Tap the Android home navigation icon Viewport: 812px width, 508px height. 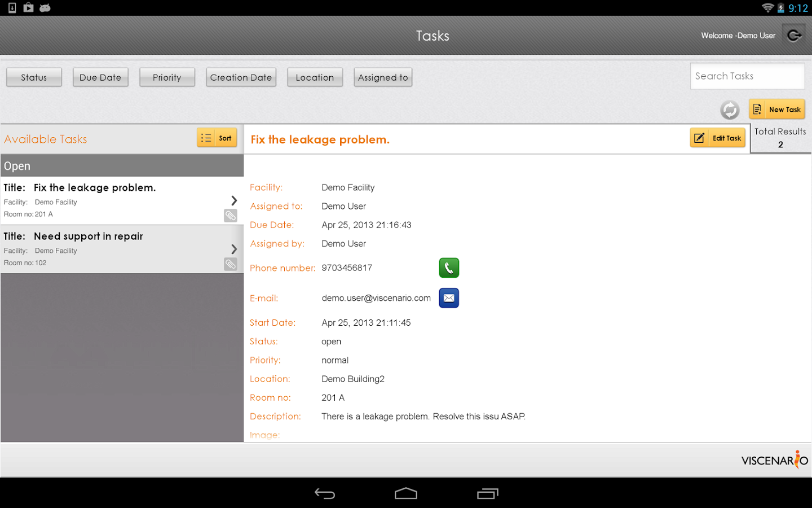[406, 494]
